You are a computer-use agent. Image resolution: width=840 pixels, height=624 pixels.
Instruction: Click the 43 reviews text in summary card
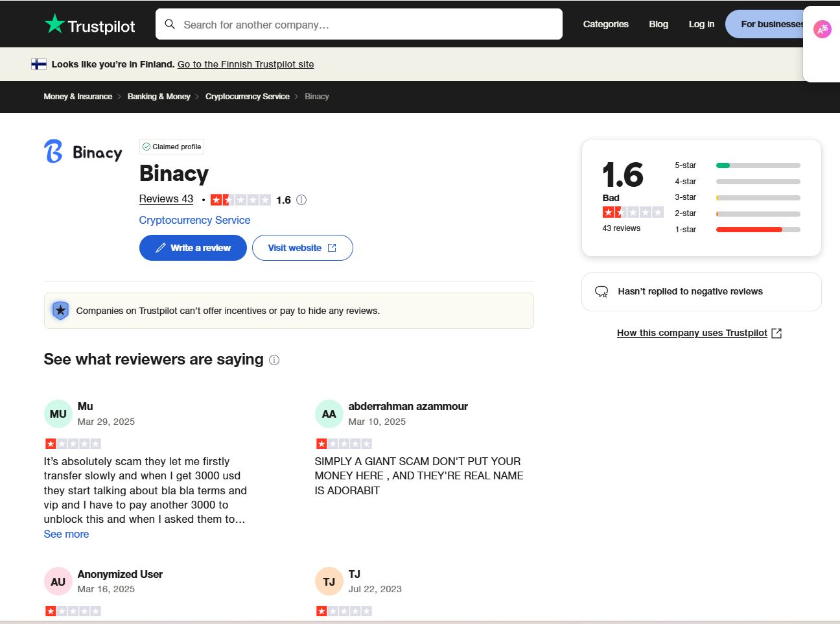point(621,228)
